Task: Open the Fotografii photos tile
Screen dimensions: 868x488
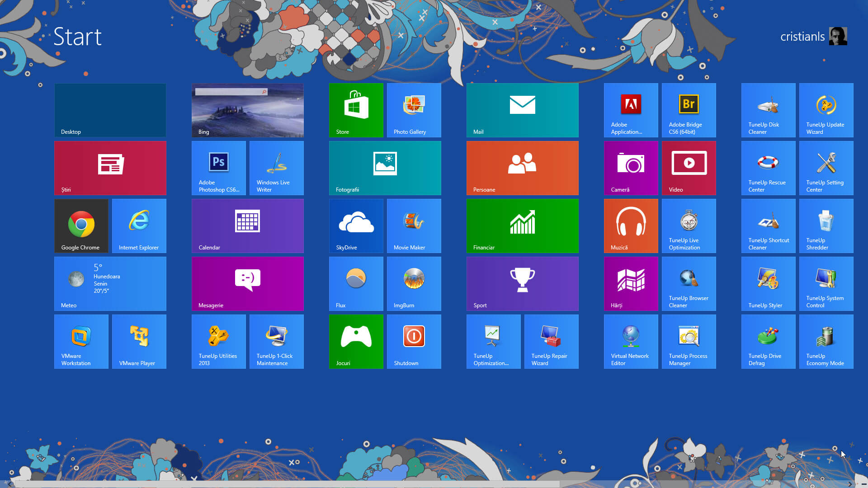Action: pos(385,168)
